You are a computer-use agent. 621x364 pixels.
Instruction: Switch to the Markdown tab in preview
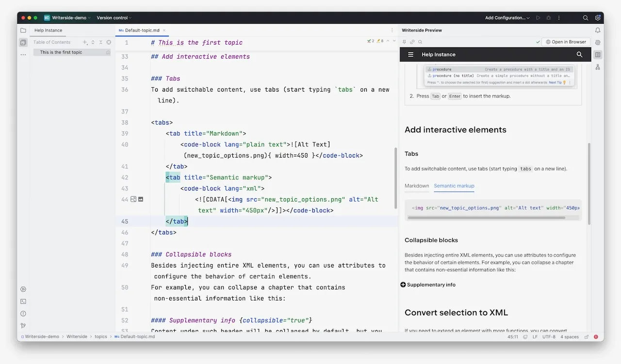coord(417,186)
